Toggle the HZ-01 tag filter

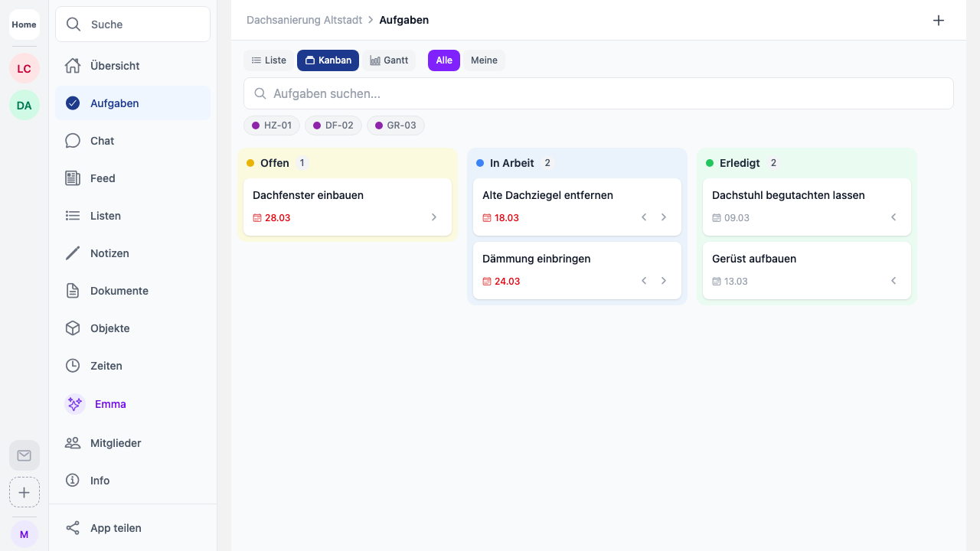click(272, 126)
